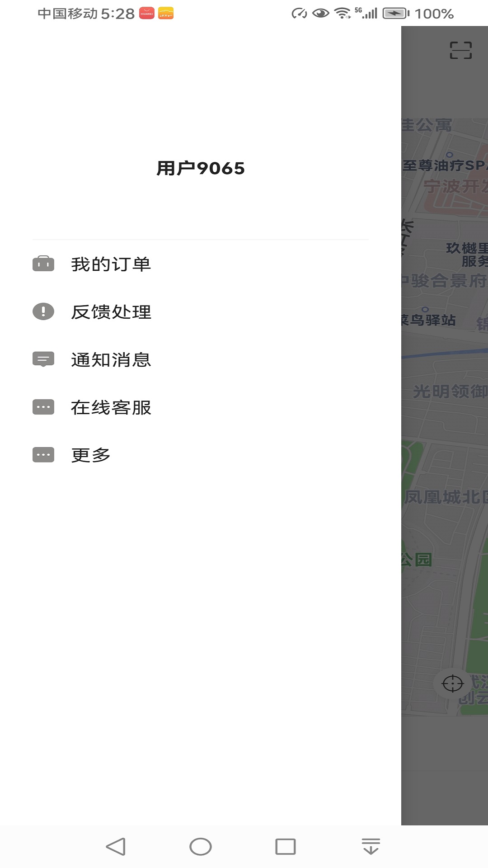This screenshot has width=488, height=868.
Task: Tap the locate-me crosshair button on map
Action: pyautogui.click(x=453, y=684)
